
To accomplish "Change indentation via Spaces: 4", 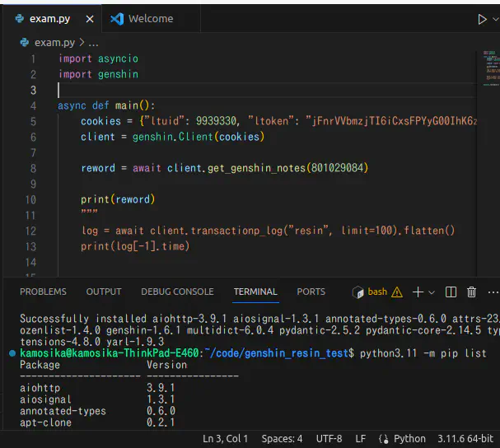I will point(282,438).
